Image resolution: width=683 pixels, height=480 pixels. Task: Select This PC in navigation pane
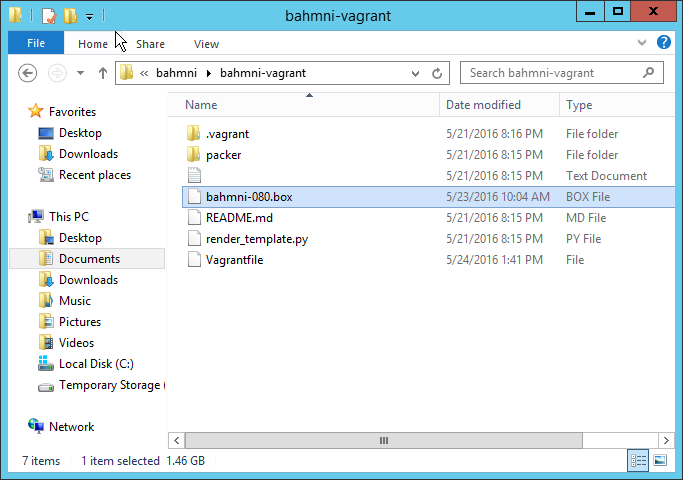tap(69, 217)
